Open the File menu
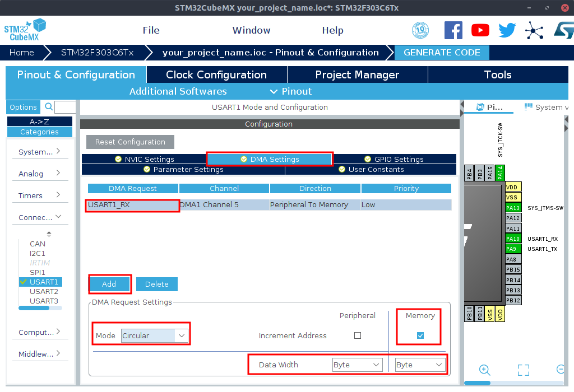Viewport: 574px width, 392px height. (151, 30)
